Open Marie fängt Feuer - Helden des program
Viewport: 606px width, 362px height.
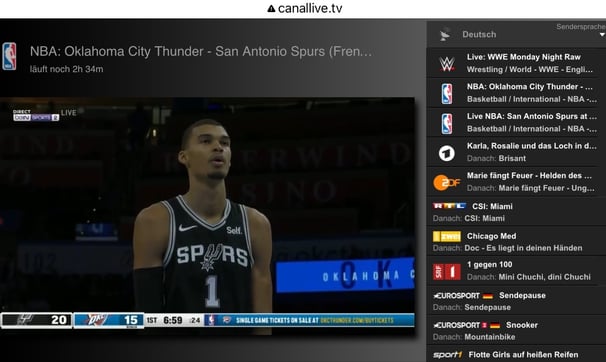(x=529, y=176)
